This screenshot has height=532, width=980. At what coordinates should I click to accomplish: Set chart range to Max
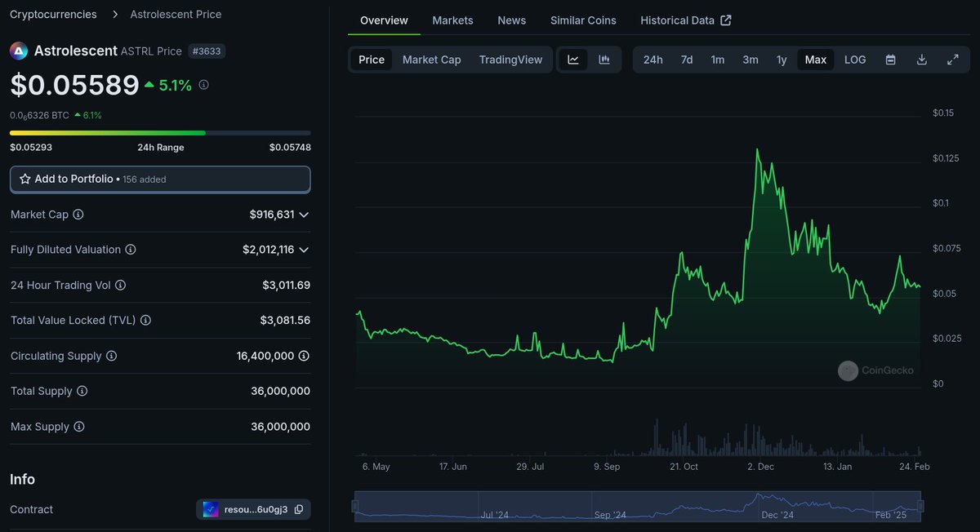coord(816,60)
